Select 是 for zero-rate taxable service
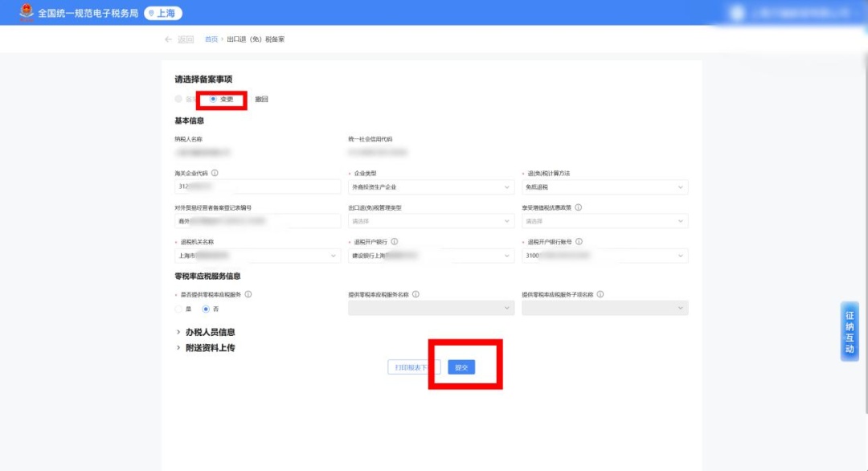Viewport: 868px width, 471px height. [x=179, y=309]
